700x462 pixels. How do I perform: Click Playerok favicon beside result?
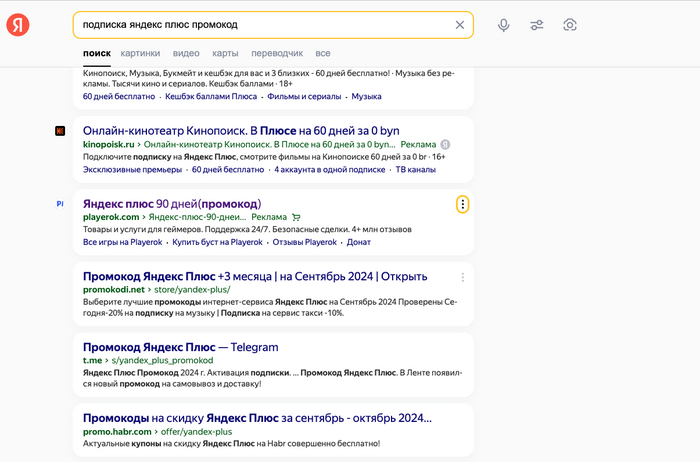click(x=60, y=204)
